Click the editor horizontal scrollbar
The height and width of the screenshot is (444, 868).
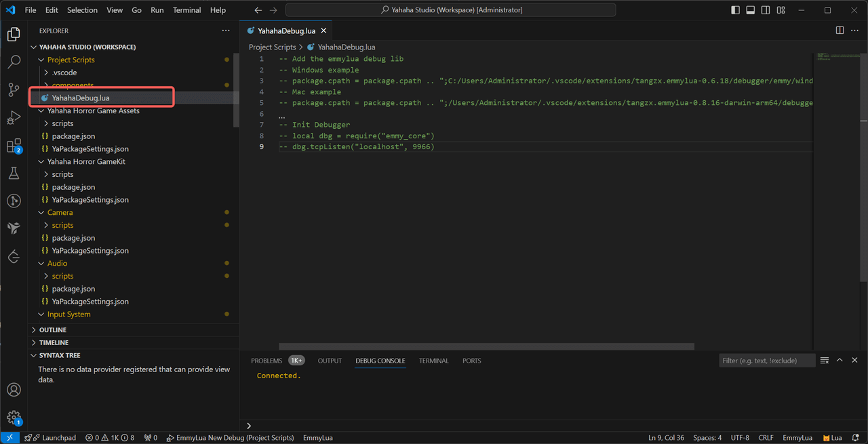coord(486,346)
